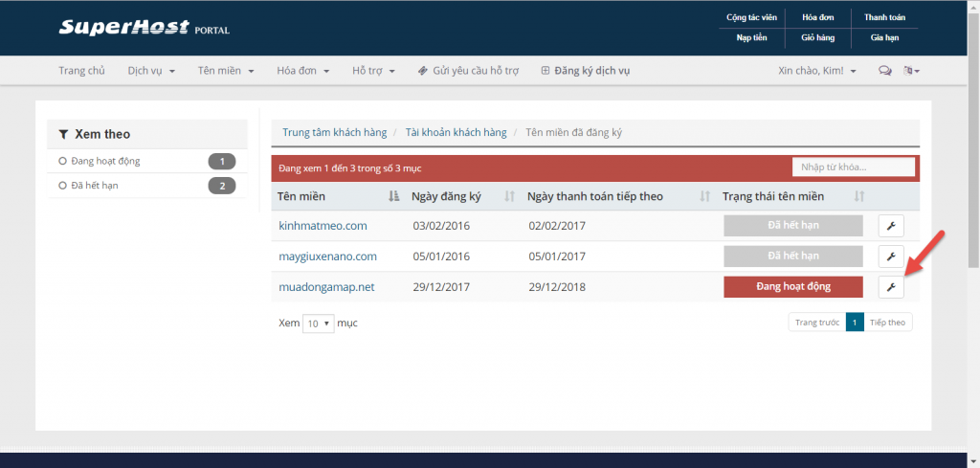Screen dimensions: 980x468
Task: Open the Tên miền navigation dropdown
Action: (225, 71)
